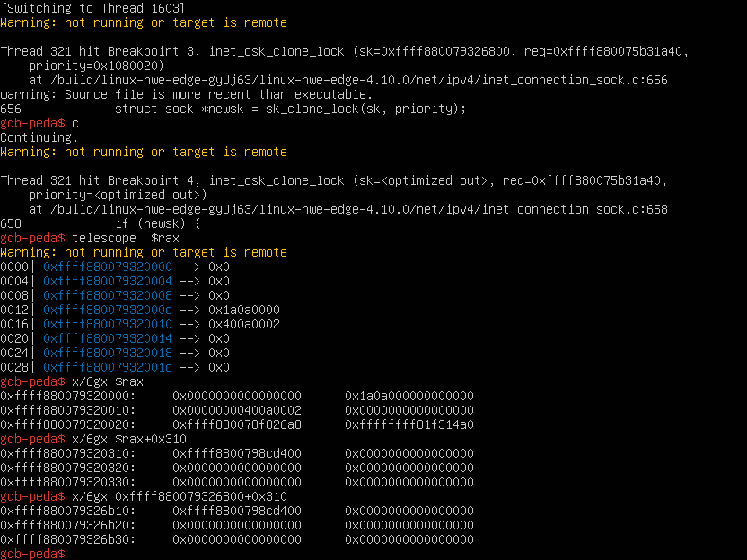Click the "c" continue command text
This screenshot has height=560, width=747.
75,123
